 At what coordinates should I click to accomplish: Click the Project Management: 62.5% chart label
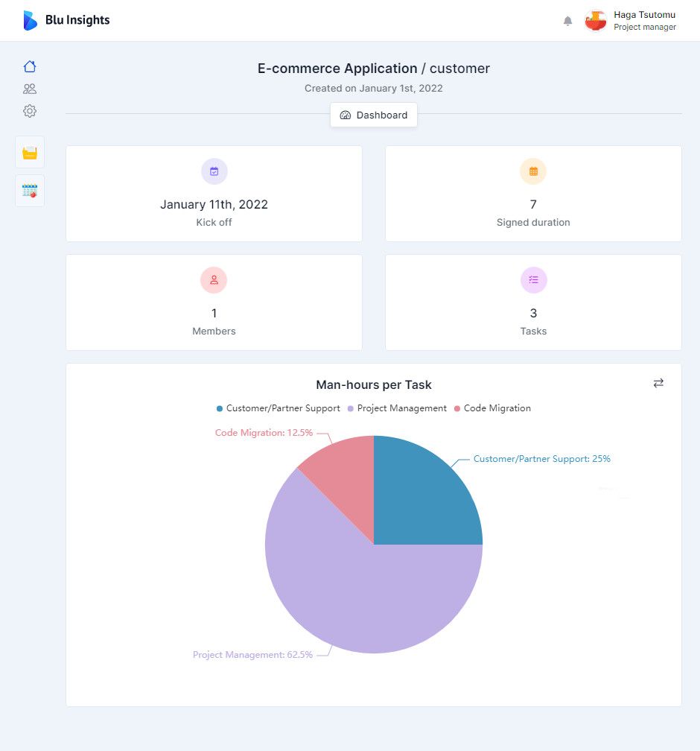(252, 655)
